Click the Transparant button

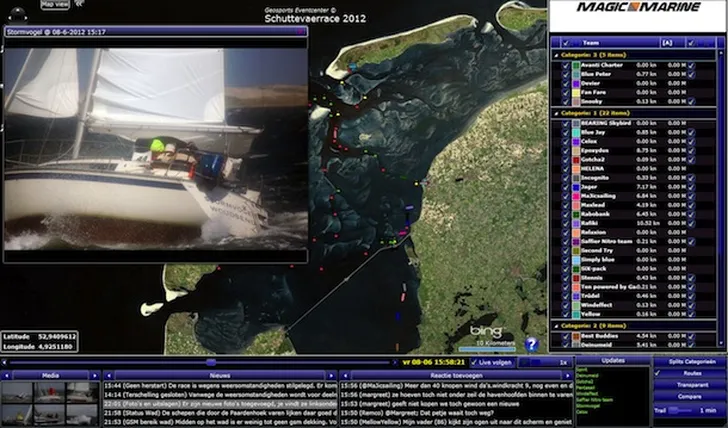pyautogui.click(x=691, y=384)
